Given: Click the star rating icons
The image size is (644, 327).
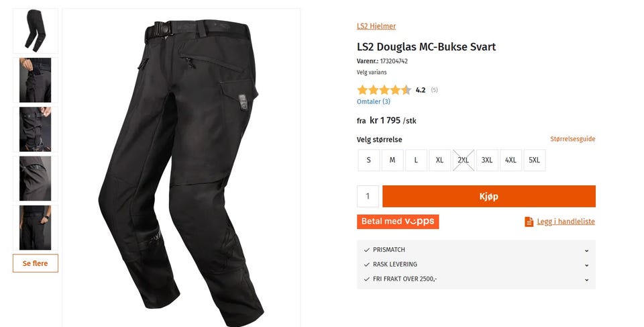Looking at the screenshot, I should click(x=384, y=90).
